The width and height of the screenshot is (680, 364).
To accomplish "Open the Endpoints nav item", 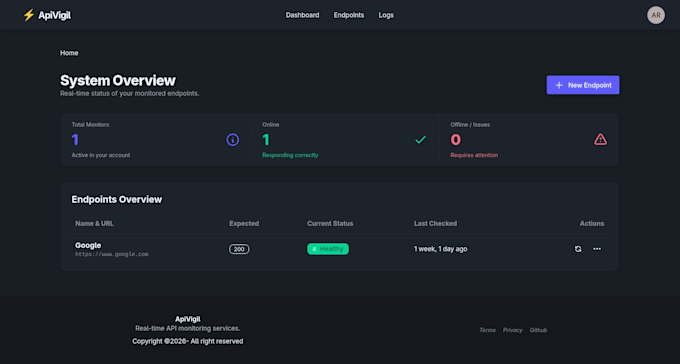I will (x=349, y=15).
